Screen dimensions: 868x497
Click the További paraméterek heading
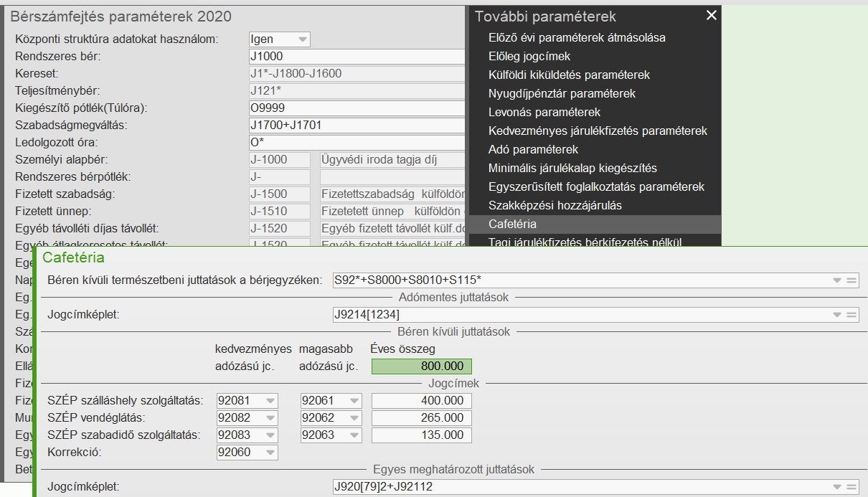(545, 16)
